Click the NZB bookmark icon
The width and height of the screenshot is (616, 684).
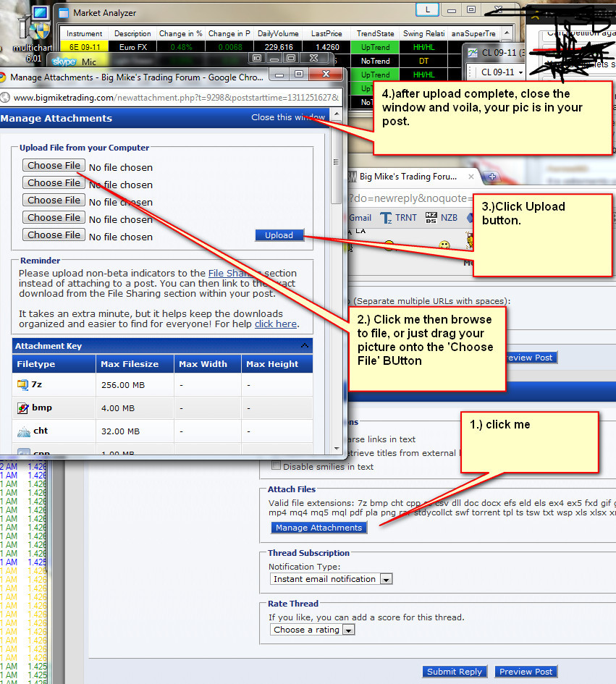pos(431,218)
